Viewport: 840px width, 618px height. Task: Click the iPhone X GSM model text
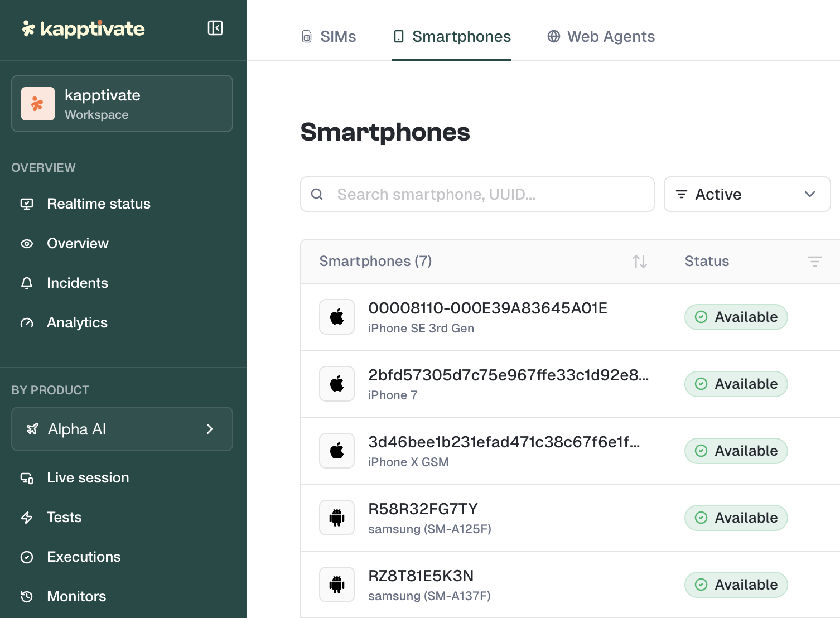[x=408, y=462]
